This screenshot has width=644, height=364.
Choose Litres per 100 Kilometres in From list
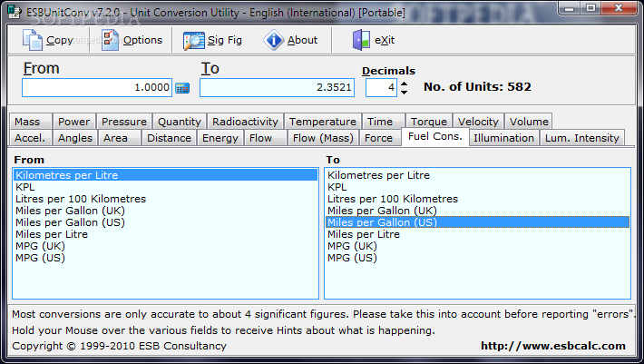tap(165, 199)
